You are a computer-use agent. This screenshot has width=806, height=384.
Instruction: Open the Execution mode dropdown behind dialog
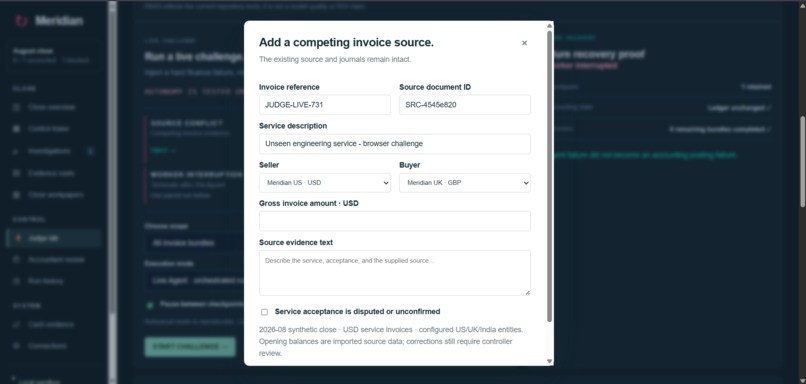(194, 281)
